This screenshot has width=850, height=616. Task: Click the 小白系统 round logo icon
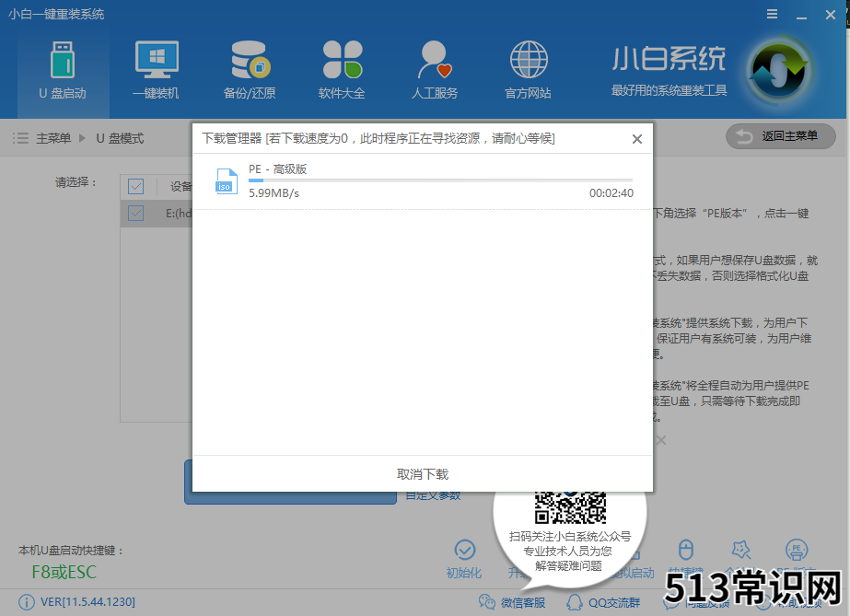(778, 70)
